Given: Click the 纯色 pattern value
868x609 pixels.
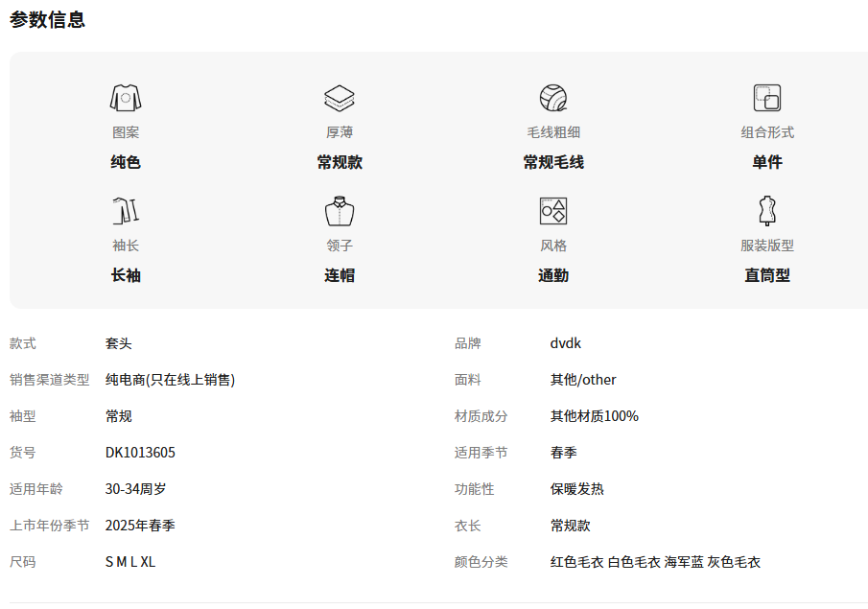Looking at the screenshot, I should click(x=126, y=162).
